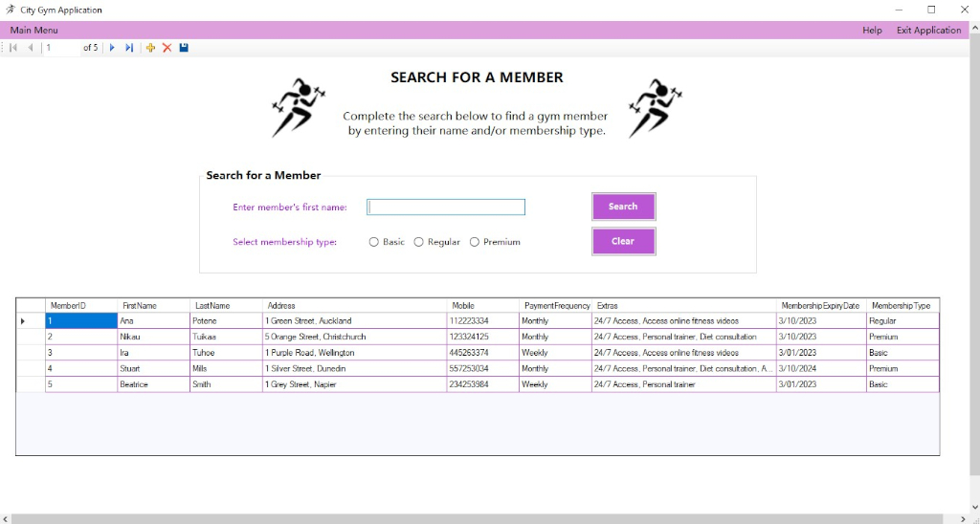
Task: Go to previous record in navigator
Action: coord(30,48)
